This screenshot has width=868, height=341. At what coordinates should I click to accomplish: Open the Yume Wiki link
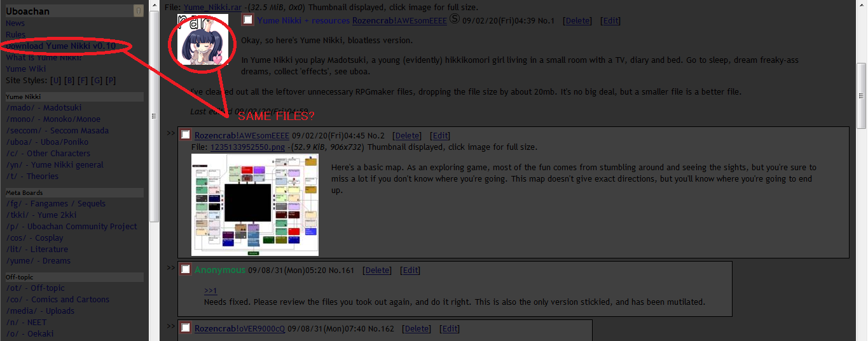pyautogui.click(x=26, y=69)
